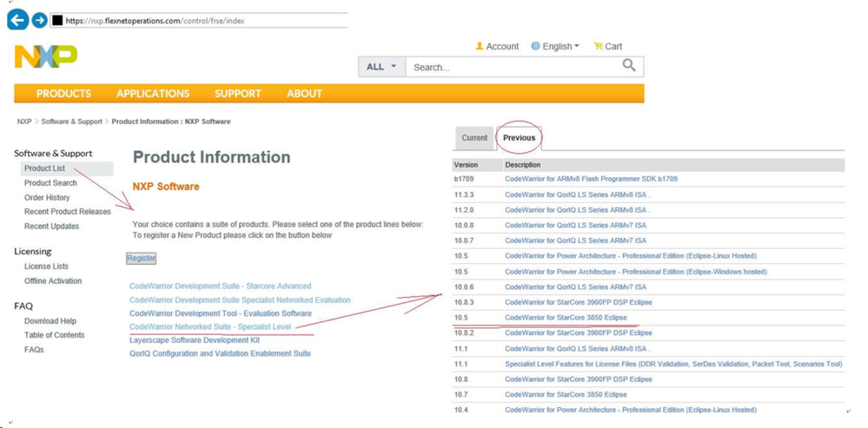The height and width of the screenshot is (428, 868).
Task: Open version 10.0.8 CodeWarrior QorIQ ARMv7 ISA
Action: (576, 225)
